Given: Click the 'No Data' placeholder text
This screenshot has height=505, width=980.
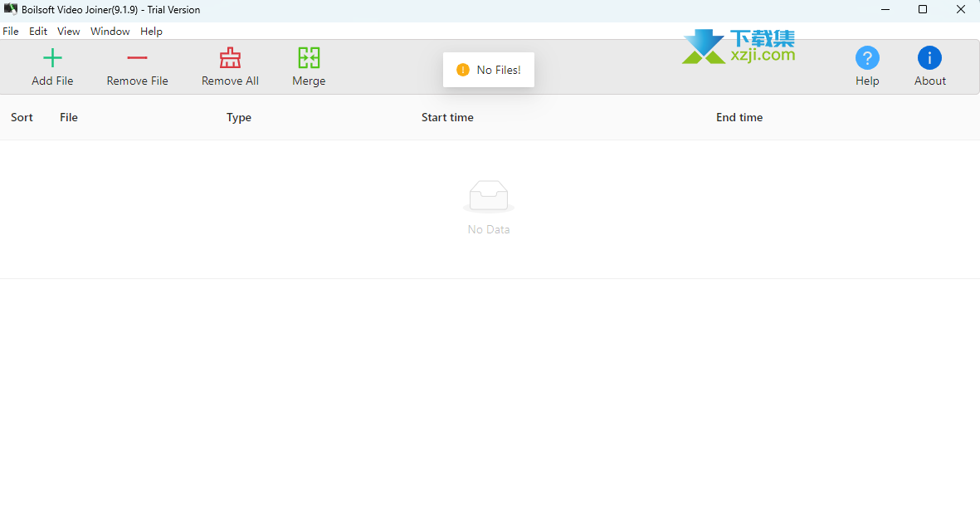Looking at the screenshot, I should click(x=489, y=230).
